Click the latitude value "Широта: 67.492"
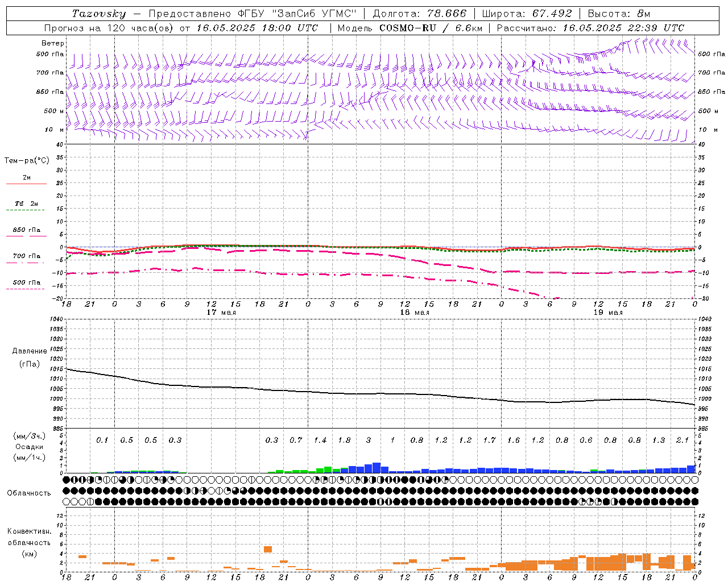This screenshot has width=728, height=582. (527, 14)
